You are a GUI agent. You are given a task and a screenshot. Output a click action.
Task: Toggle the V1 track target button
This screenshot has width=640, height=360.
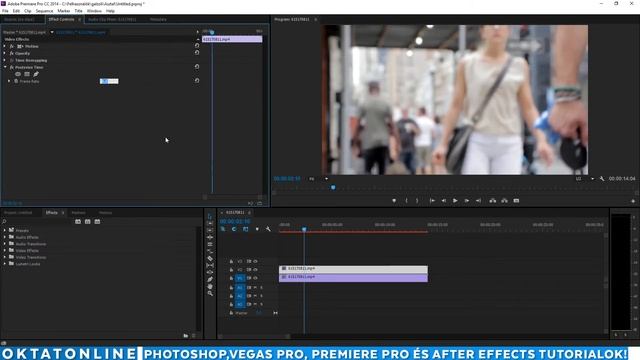coord(240,278)
